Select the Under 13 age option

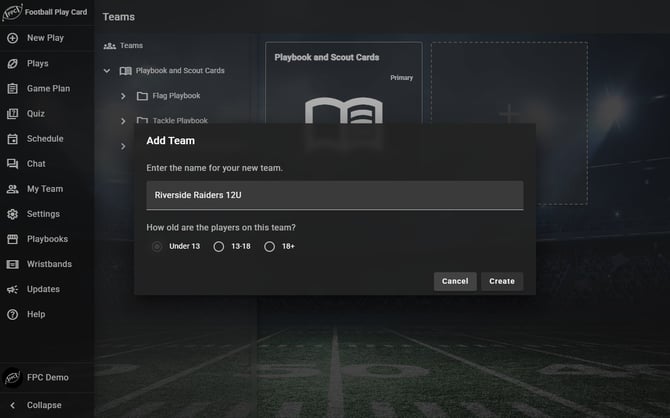click(157, 247)
